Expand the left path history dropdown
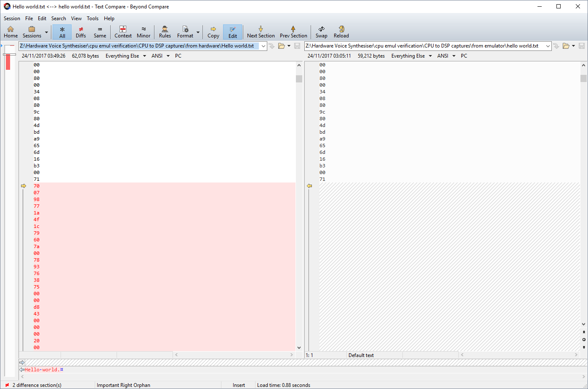The image size is (588, 389). click(263, 46)
